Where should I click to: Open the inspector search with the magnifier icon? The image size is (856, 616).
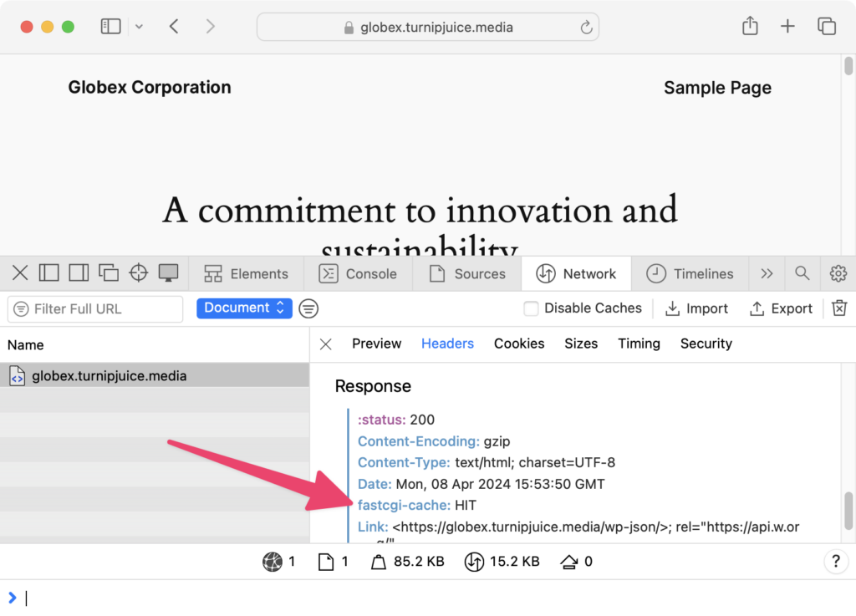[802, 272]
